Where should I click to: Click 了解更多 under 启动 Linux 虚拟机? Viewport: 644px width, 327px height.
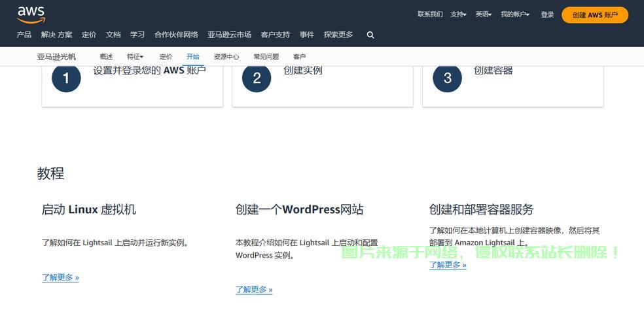[x=60, y=277]
